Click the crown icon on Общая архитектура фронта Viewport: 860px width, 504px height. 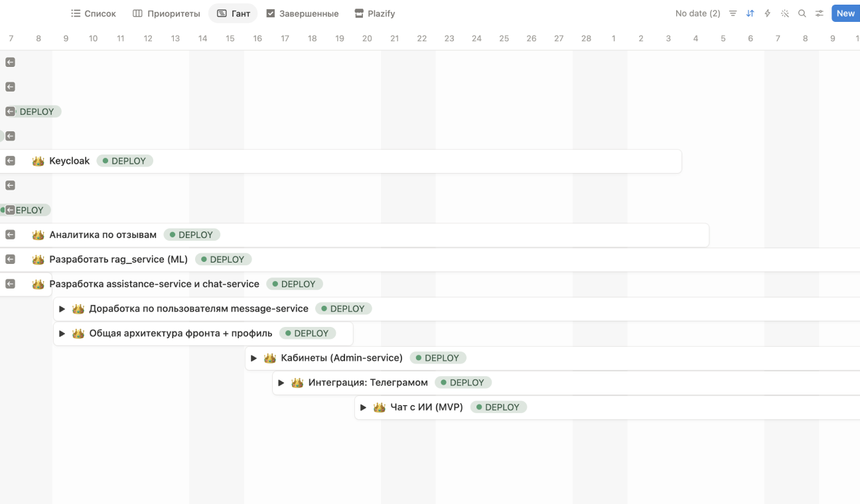78,334
